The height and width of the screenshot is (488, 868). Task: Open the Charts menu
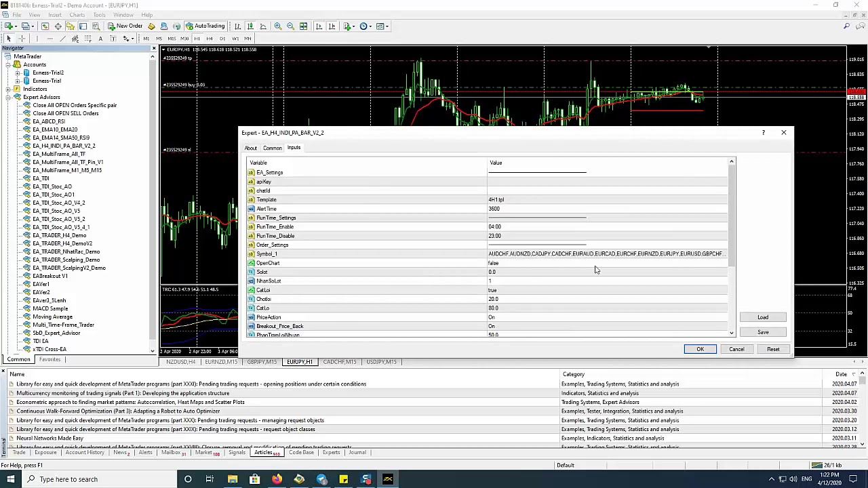pos(77,14)
